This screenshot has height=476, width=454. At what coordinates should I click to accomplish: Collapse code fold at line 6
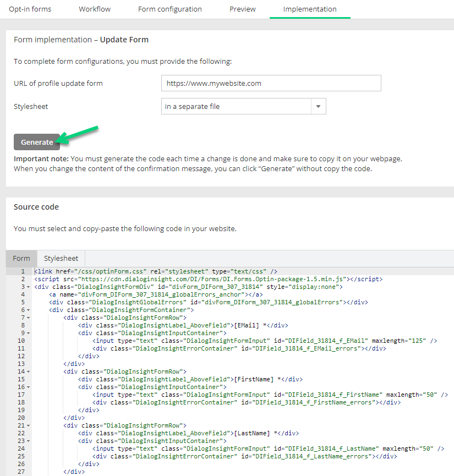coord(28,310)
